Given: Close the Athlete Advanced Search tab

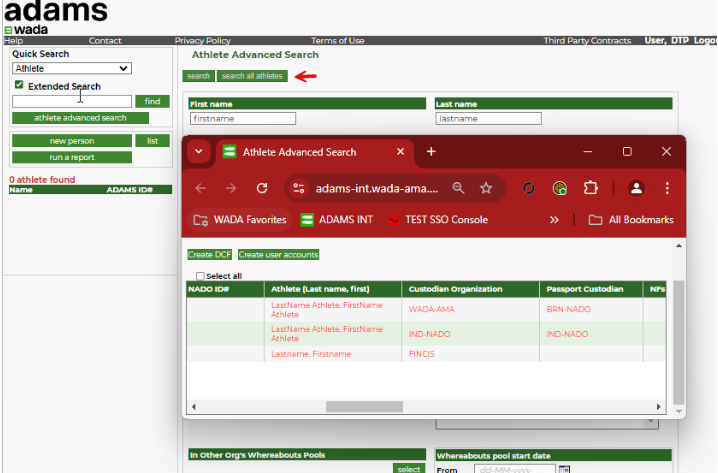Looking at the screenshot, I should tap(400, 152).
